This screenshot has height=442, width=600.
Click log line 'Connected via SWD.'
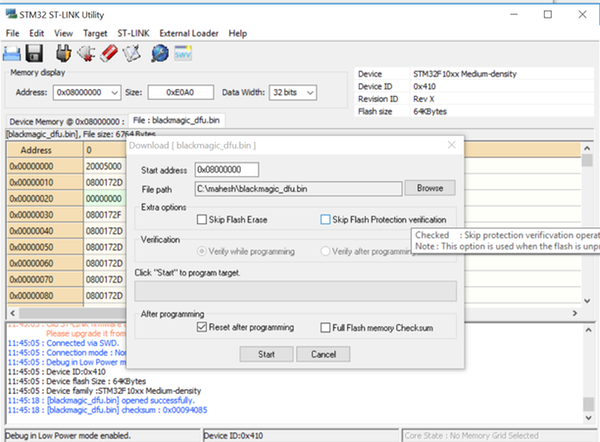tap(64, 343)
